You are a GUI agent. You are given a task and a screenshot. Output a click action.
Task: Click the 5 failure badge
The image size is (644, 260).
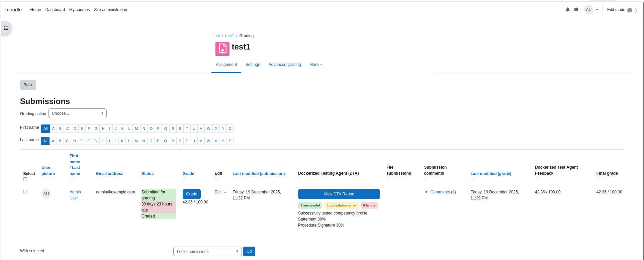369,205
